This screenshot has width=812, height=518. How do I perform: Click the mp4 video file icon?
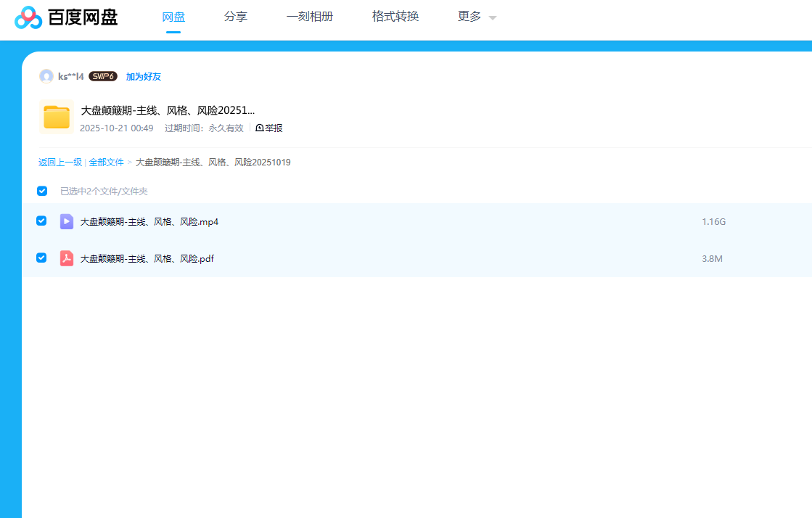(67, 221)
